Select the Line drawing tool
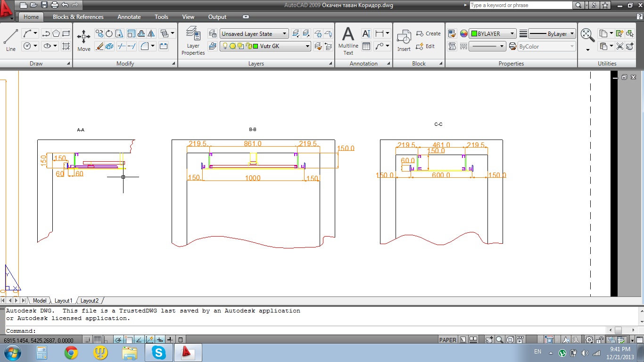This screenshot has height=362, width=644. coord(11,40)
